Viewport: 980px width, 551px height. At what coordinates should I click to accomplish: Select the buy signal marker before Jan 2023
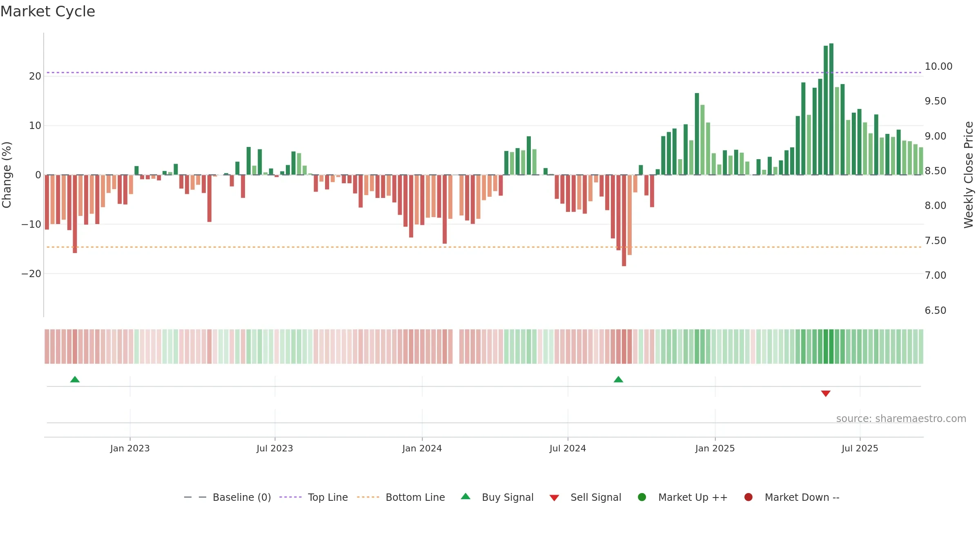pyautogui.click(x=75, y=380)
